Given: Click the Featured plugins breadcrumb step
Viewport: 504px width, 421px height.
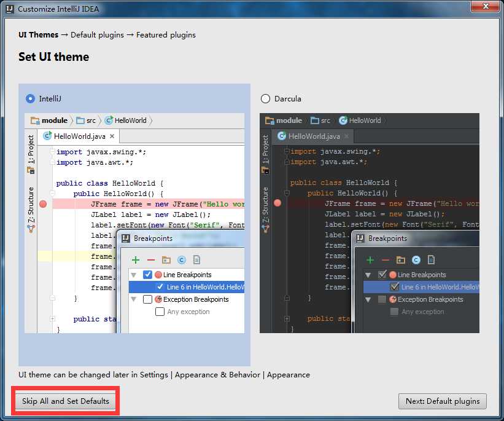Looking at the screenshot, I should click(166, 35).
